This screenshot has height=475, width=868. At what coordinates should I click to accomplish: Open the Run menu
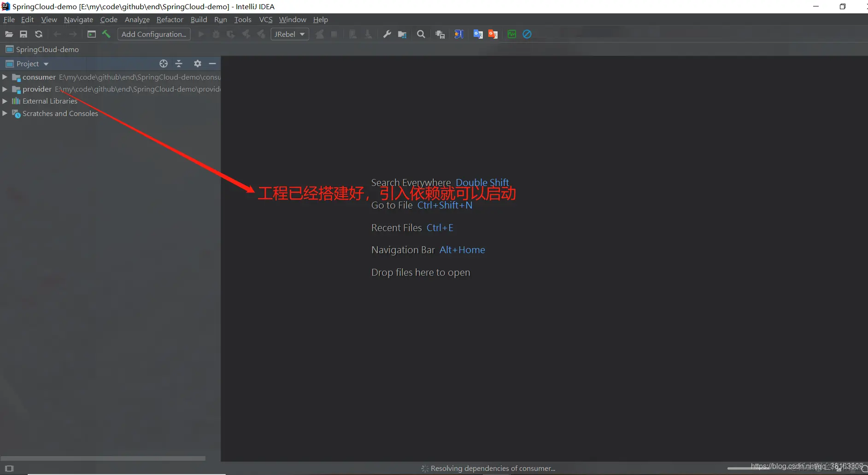[220, 19]
